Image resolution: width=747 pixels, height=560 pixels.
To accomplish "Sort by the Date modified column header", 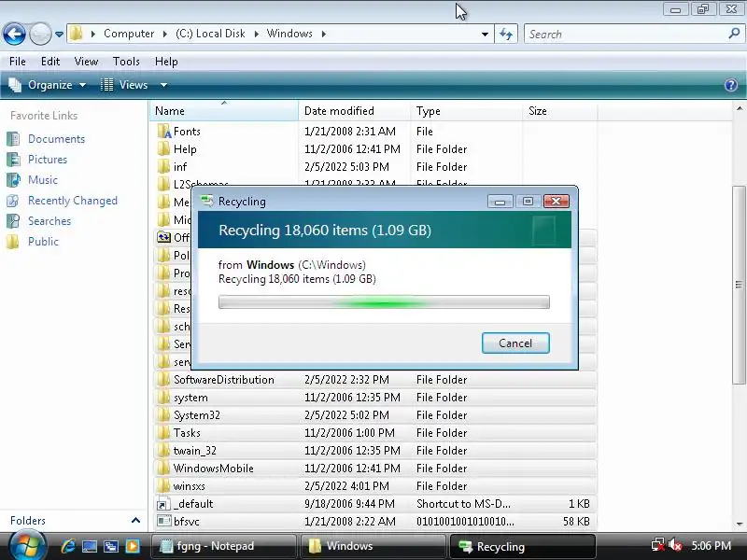I will coord(355,111).
